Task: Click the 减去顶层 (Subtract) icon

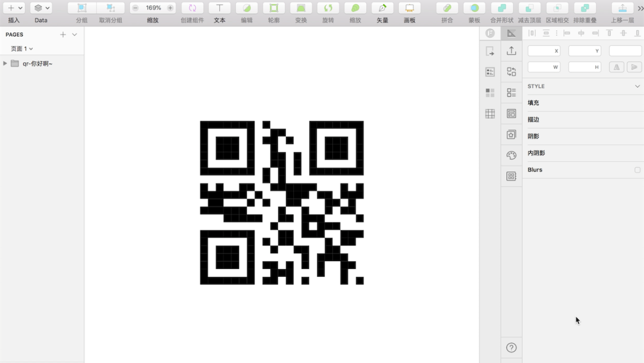Action: [529, 8]
